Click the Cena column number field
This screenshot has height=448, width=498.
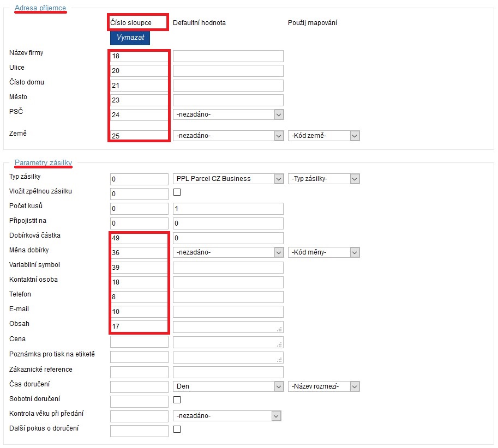tap(139, 342)
